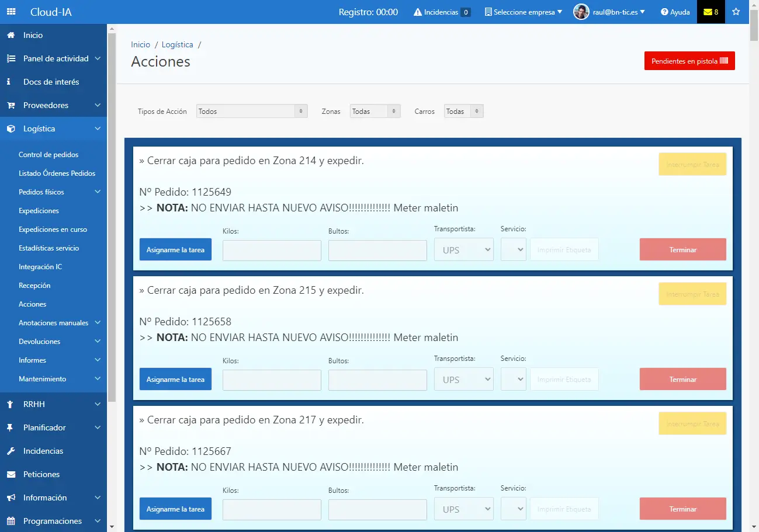The image size is (759, 532).
Task: Go to Expediciones en curso
Action: (x=53, y=230)
